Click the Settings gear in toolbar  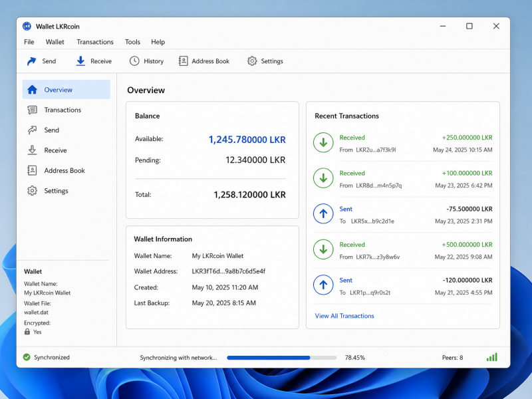click(x=252, y=61)
